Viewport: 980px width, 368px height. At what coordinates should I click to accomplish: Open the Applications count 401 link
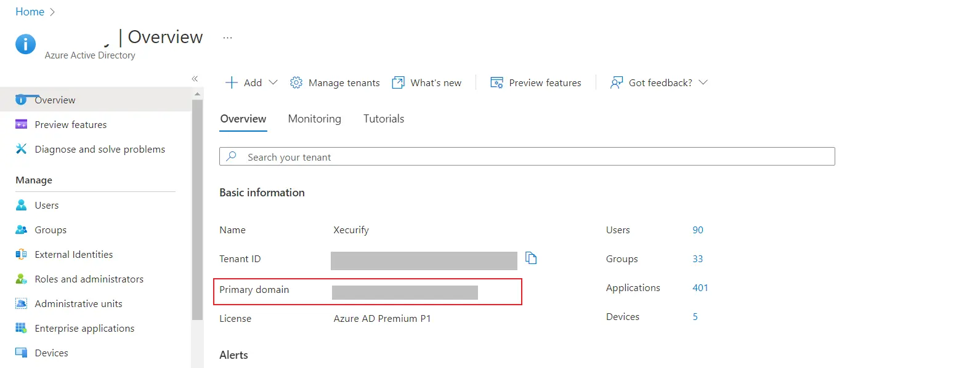700,287
